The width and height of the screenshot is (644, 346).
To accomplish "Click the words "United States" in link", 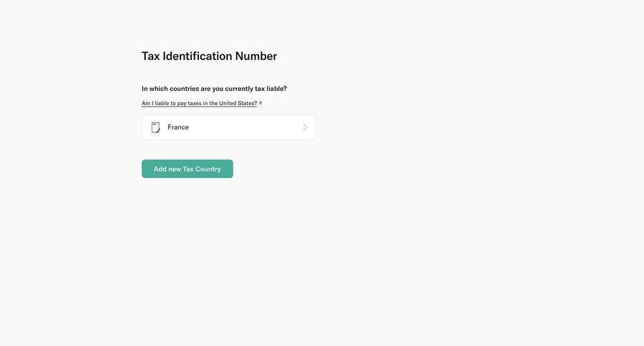I will point(237,104).
